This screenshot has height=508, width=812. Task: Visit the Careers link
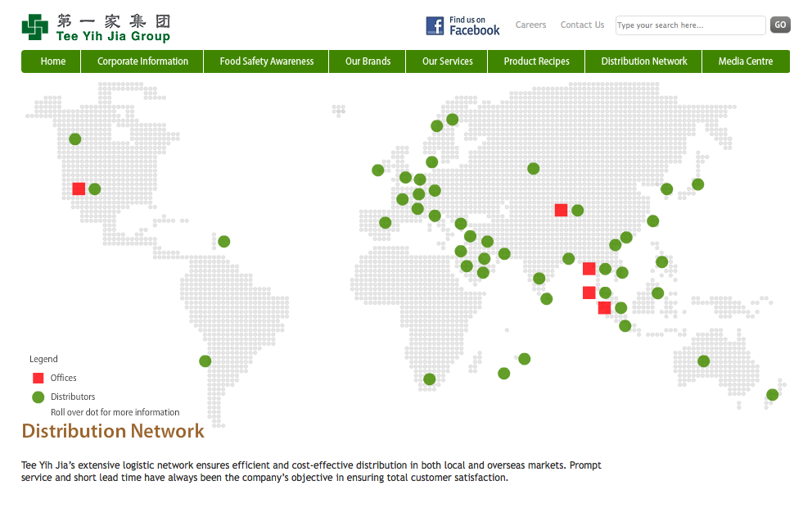point(530,25)
